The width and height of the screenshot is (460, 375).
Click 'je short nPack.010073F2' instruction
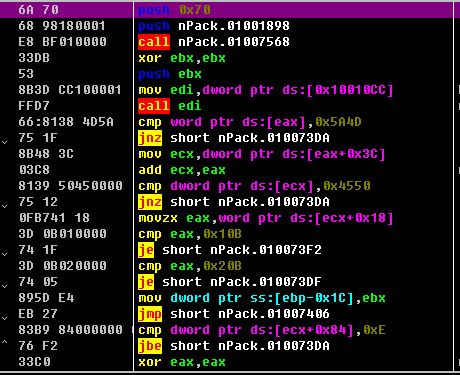230,250
